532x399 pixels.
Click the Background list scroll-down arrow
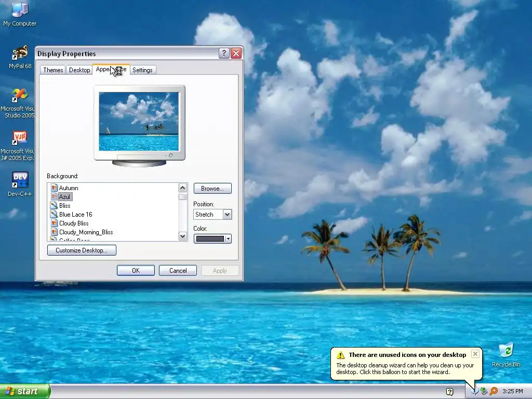click(182, 236)
